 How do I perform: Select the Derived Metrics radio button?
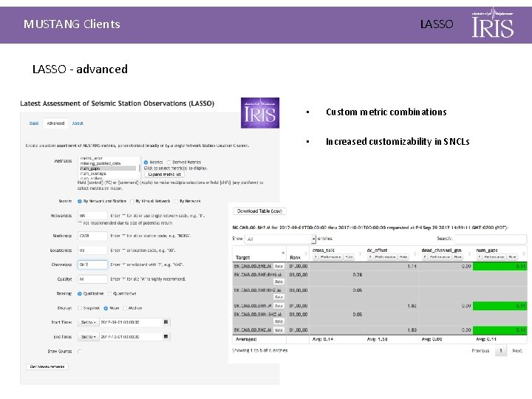pyautogui.click(x=168, y=162)
